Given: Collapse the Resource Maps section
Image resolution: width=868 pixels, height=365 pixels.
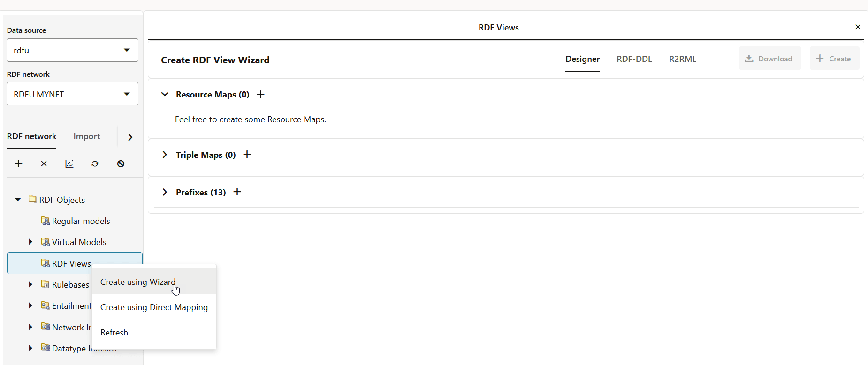Looking at the screenshot, I should coord(165,94).
